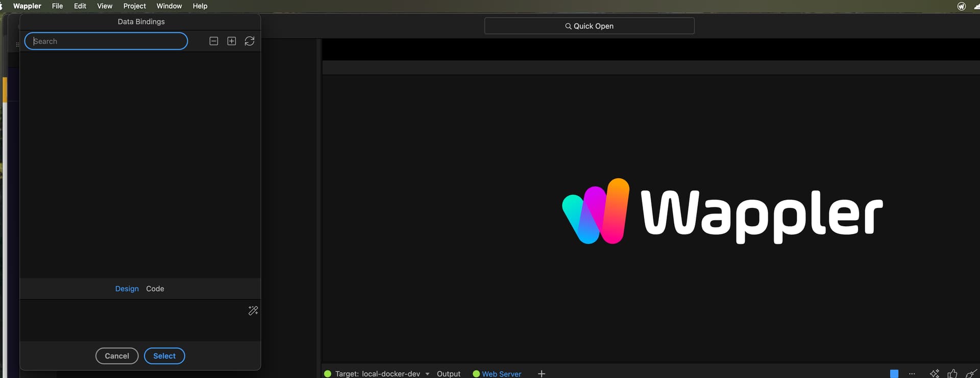Open the Web Server tab

coord(497,374)
